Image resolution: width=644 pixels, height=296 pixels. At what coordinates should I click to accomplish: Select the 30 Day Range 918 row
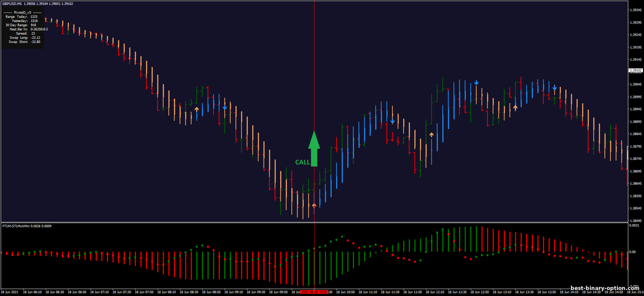[x=21, y=25]
